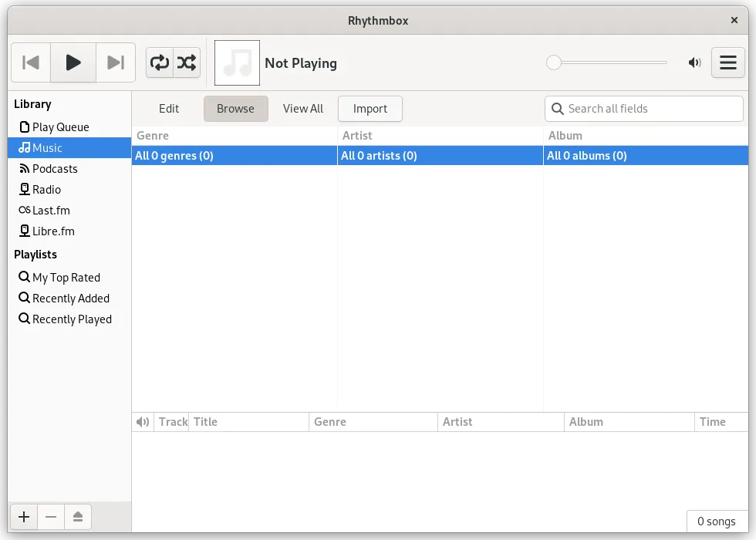Toggle the Browse pane on or off
Viewport: 756px width, 540px height.
pyautogui.click(x=235, y=109)
